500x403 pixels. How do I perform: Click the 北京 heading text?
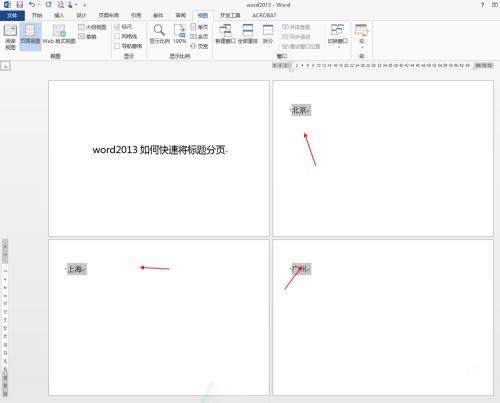click(x=300, y=110)
